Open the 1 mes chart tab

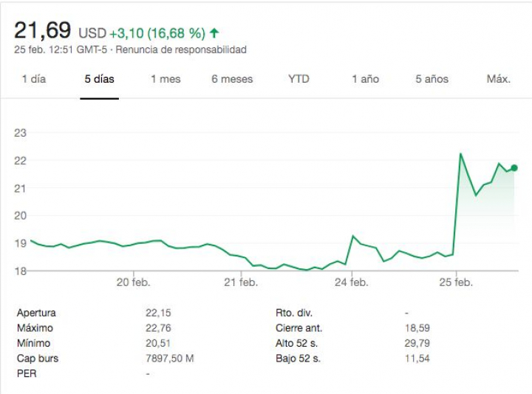166,79
